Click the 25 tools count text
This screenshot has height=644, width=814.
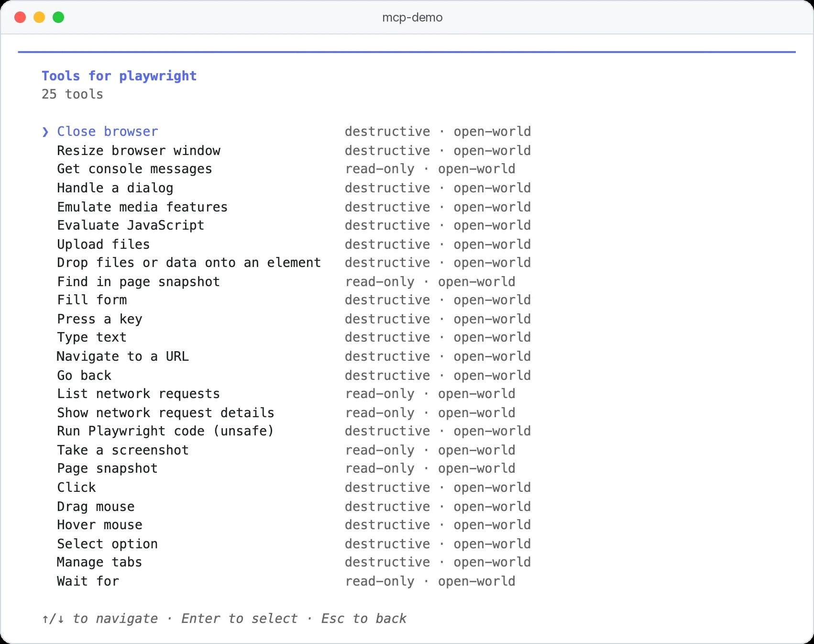tap(72, 94)
